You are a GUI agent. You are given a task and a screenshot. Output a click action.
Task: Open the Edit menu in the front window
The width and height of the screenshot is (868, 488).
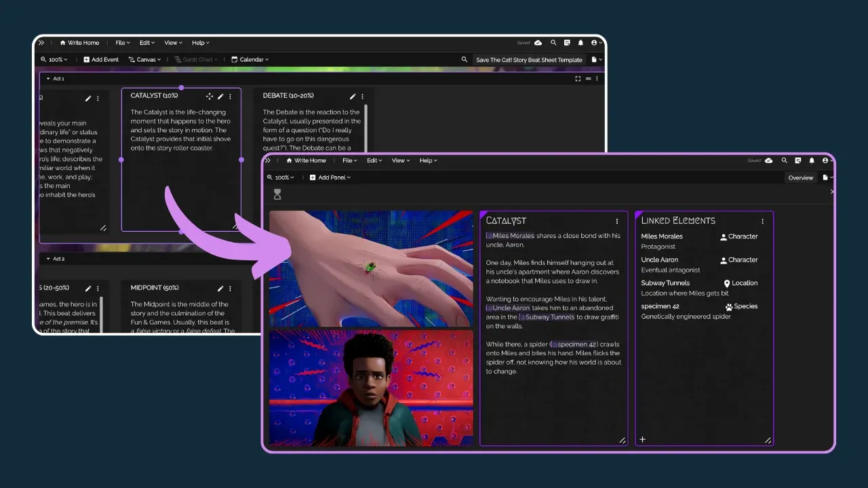pos(374,161)
